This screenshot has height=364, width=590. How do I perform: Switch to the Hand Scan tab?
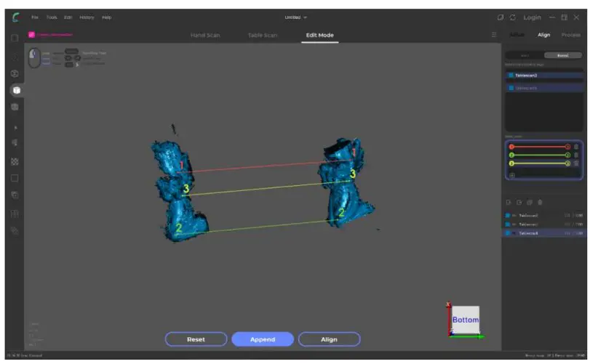(205, 35)
